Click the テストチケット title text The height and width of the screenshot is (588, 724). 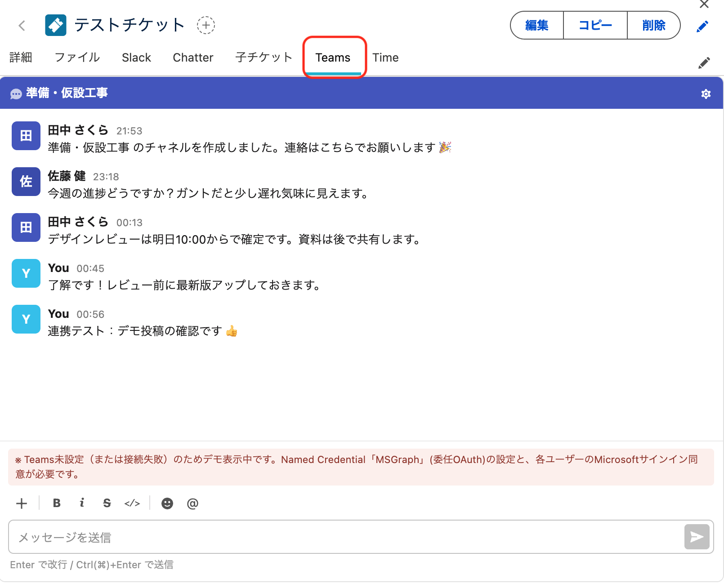click(130, 25)
